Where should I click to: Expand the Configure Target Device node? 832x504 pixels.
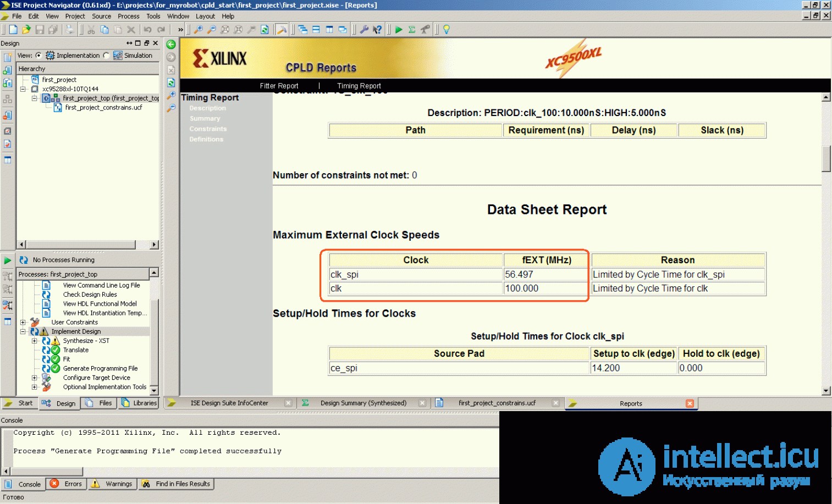(x=34, y=378)
